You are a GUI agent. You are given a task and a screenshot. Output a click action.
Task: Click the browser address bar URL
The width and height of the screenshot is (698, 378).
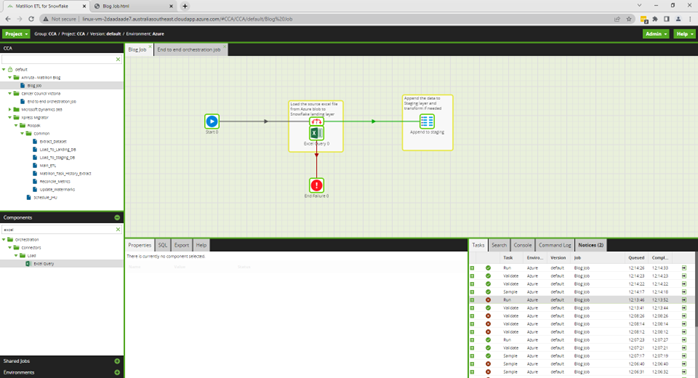tap(187, 19)
